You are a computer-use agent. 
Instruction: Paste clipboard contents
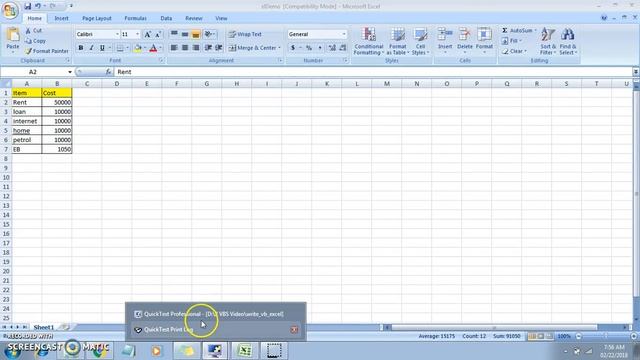coord(13,40)
